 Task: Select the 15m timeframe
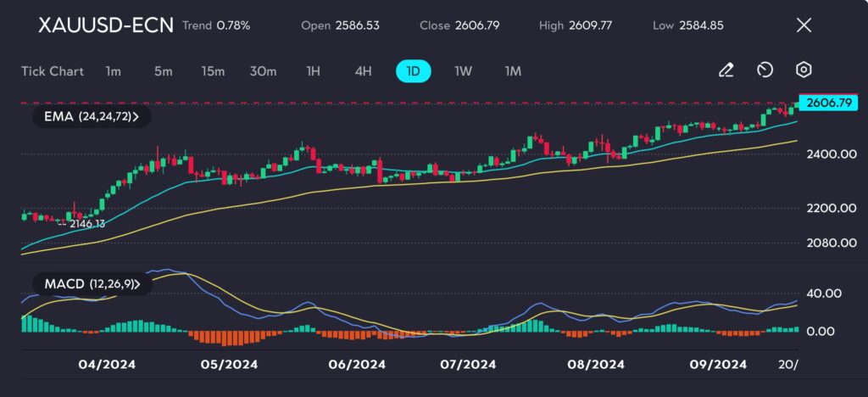click(x=213, y=71)
